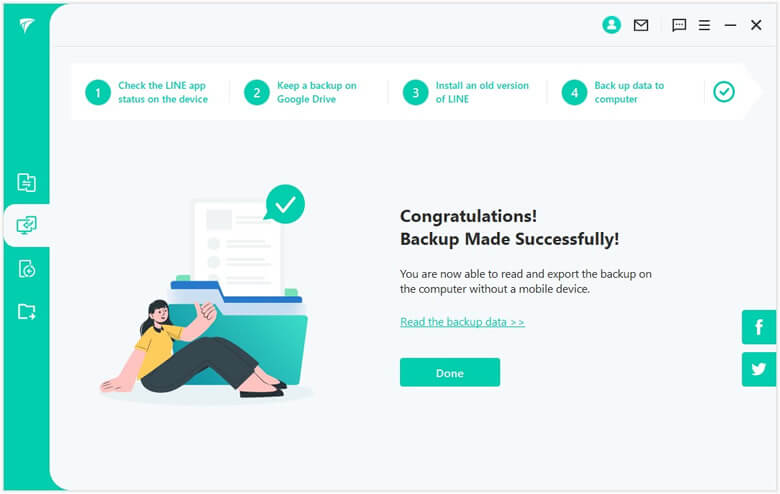Share via the Facebook button

(759, 327)
